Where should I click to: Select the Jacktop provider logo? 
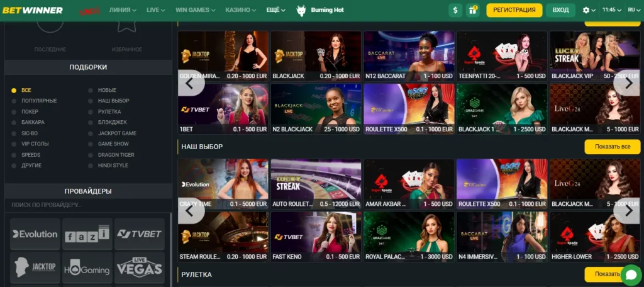35,267
